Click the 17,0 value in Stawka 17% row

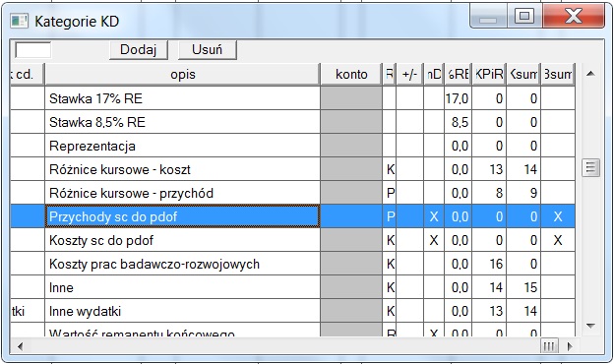click(459, 98)
